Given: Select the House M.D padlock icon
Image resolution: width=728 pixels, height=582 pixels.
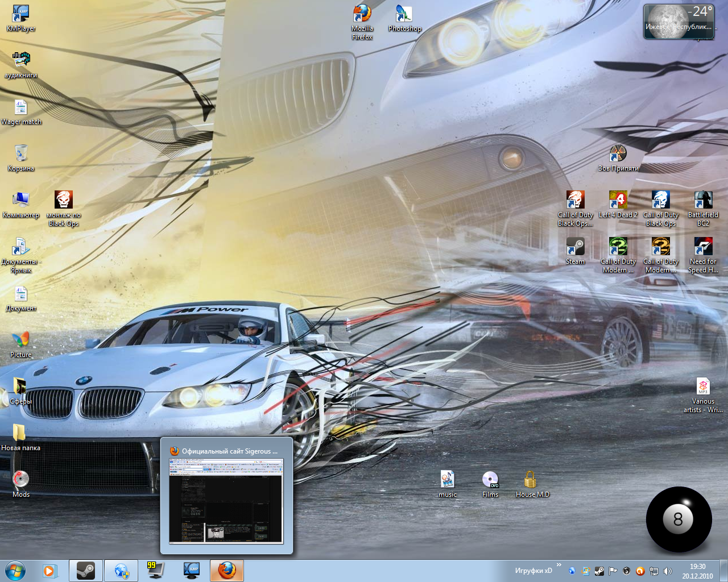Looking at the screenshot, I should coord(533,484).
